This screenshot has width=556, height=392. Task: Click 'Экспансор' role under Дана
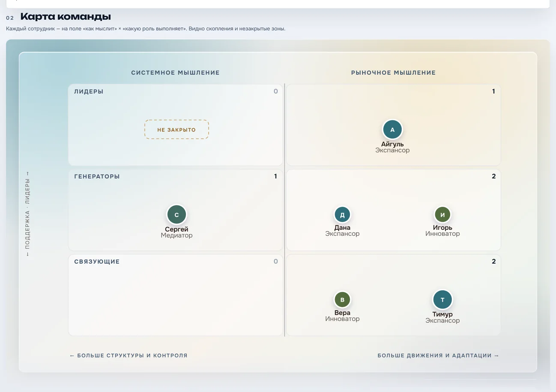(342, 234)
